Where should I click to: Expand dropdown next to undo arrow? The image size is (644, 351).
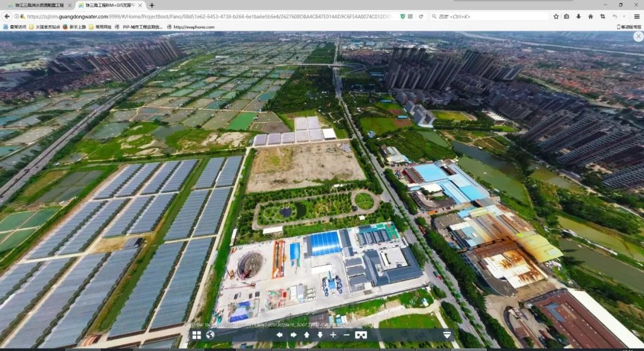[624, 17]
